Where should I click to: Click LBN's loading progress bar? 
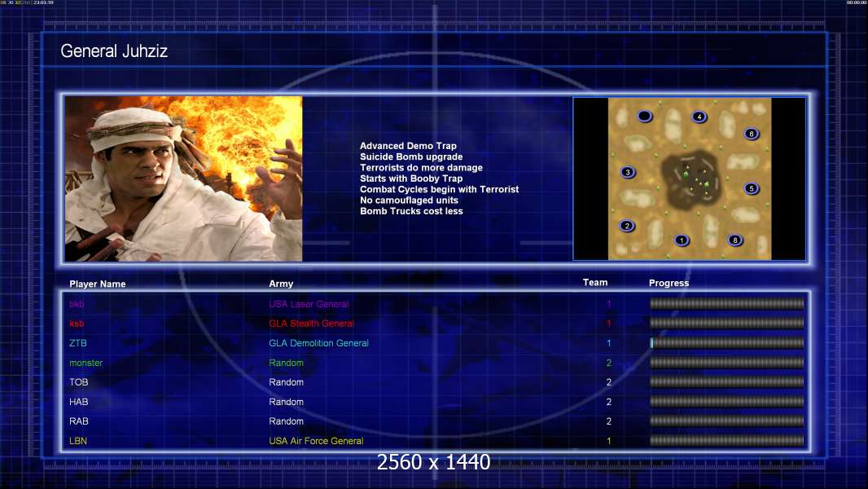pyautogui.click(x=727, y=441)
